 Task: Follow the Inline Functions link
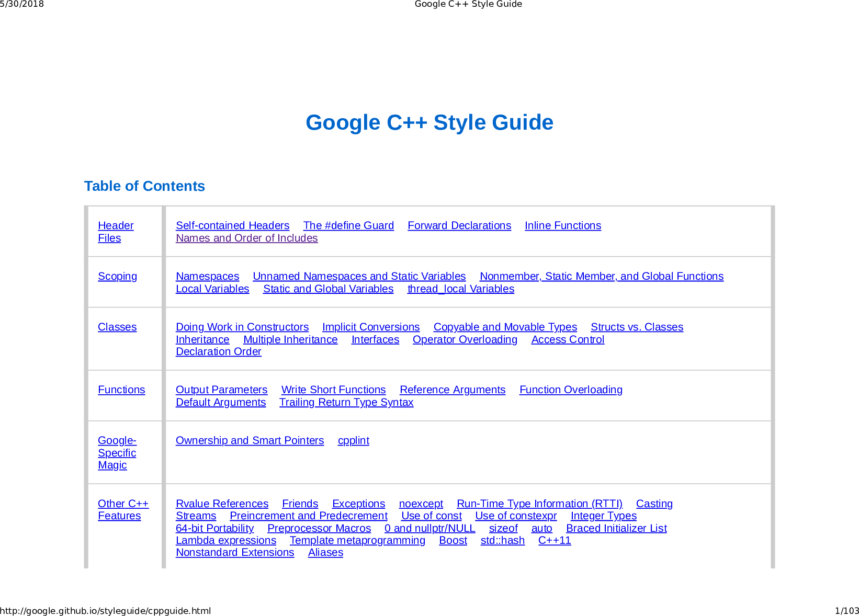(563, 225)
